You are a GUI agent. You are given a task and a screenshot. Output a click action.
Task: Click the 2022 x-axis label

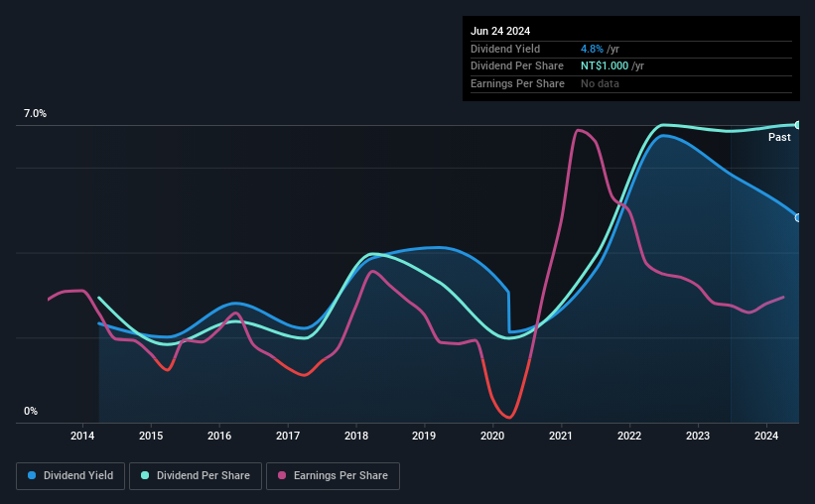pyautogui.click(x=629, y=436)
